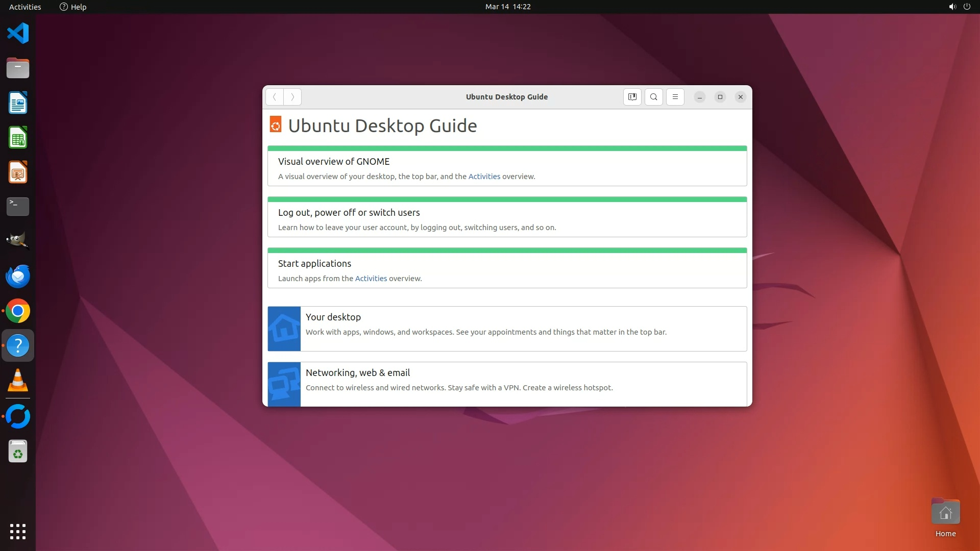Open VLC media player from dock
The width and height of the screenshot is (980, 551).
tap(18, 381)
